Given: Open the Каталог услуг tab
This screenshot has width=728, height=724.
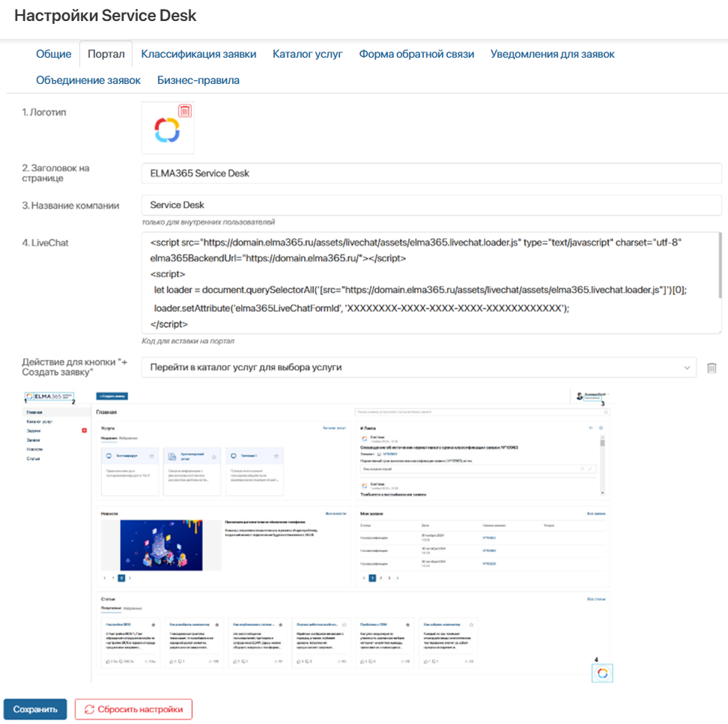Looking at the screenshot, I should [307, 54].
